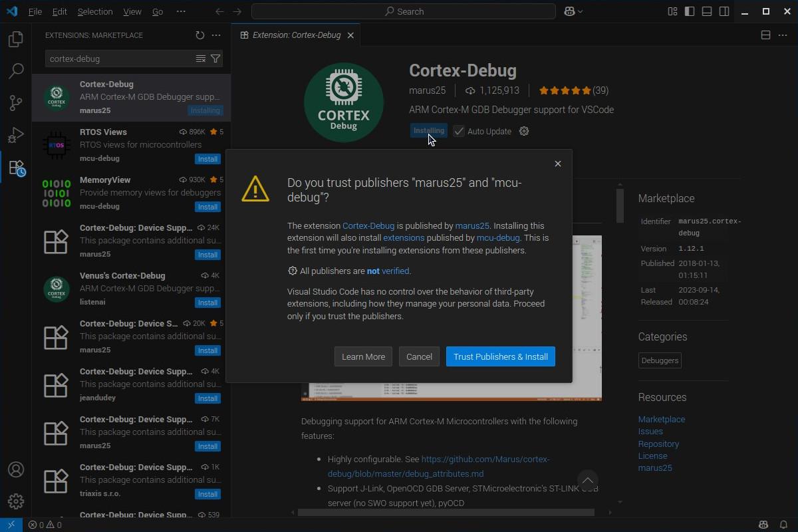Toggle the secondary side bar
The image size is (798, 532).
pos(724,11)
